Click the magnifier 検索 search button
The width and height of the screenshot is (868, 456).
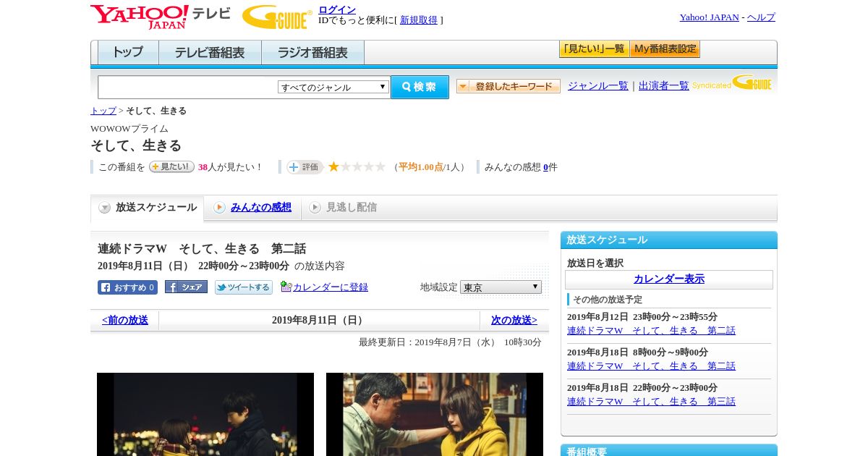(420, 87)
